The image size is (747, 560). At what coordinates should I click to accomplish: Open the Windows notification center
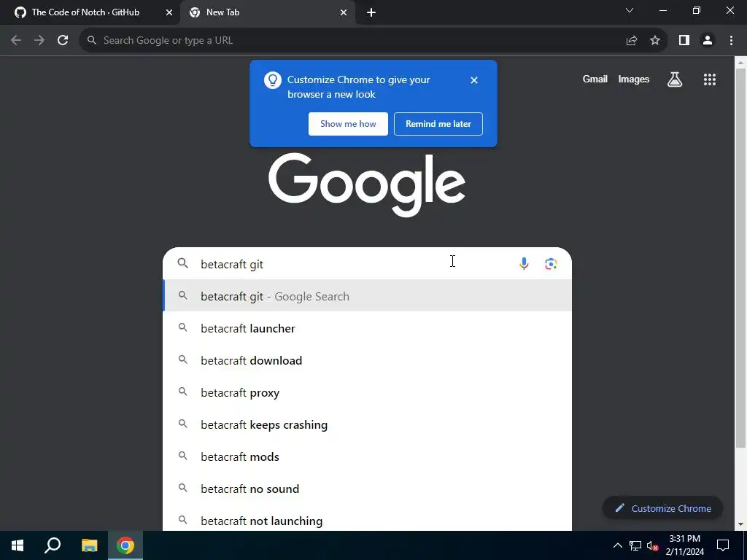click(x=723, y=545)
